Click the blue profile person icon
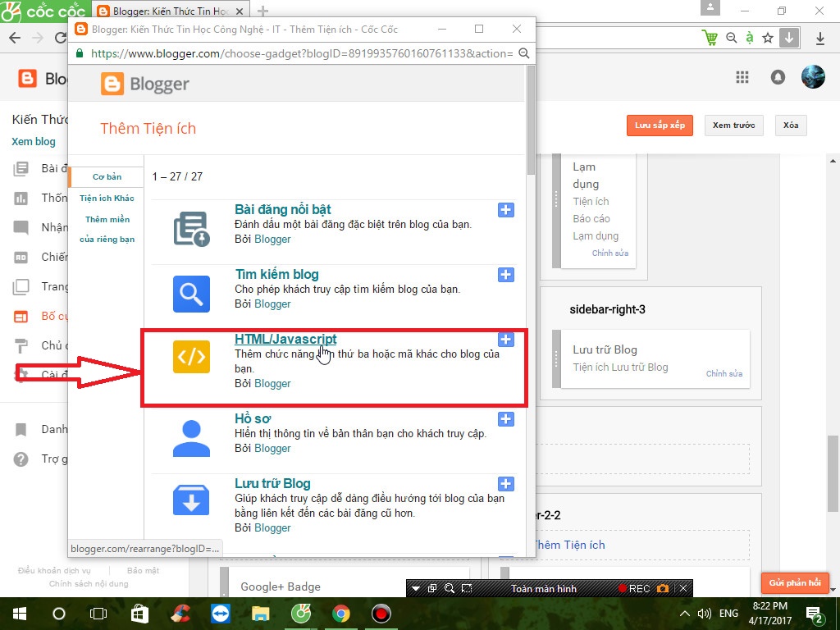Image resolution: width=840 pixels, height=630 pixels. 191,438
